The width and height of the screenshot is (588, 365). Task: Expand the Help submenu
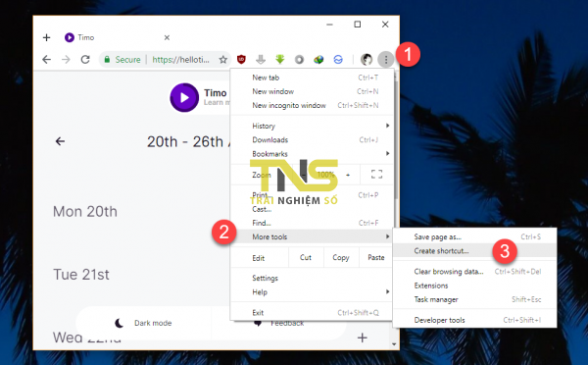pos(312,292)
